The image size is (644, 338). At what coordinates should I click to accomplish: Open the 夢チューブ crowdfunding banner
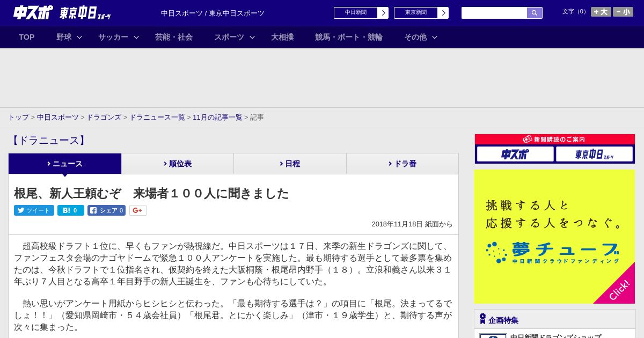tap(554, 237)
